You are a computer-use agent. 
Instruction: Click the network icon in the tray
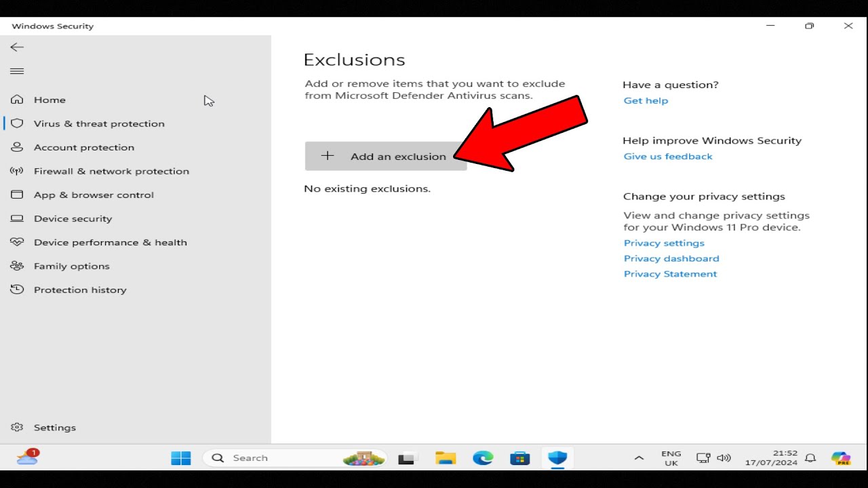pos(703,458)
